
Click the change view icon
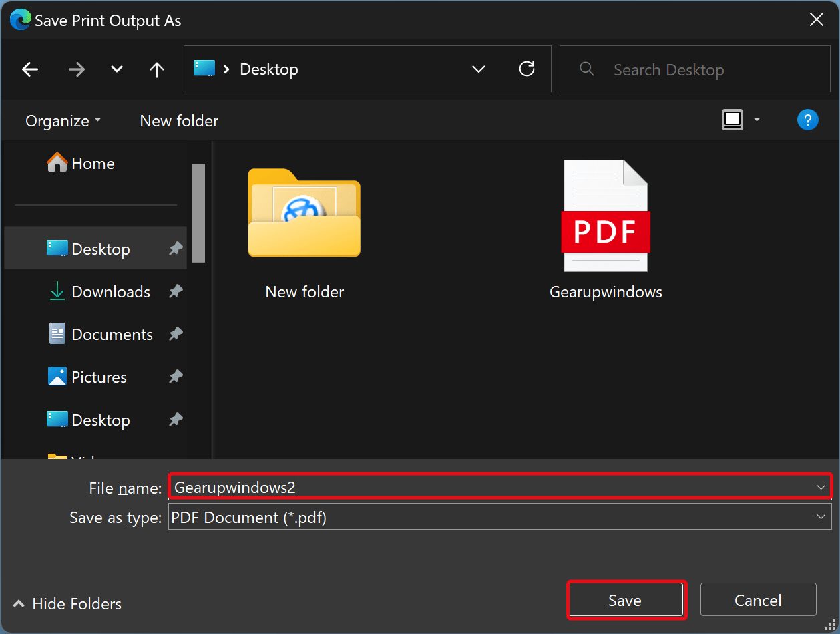[x=732, y=119]
